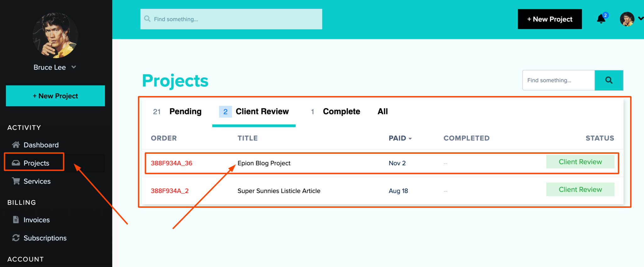The width and height of the screenshot is (644, 267).
Task: Click the 21 count beside Pending
Action: (157, 112)
